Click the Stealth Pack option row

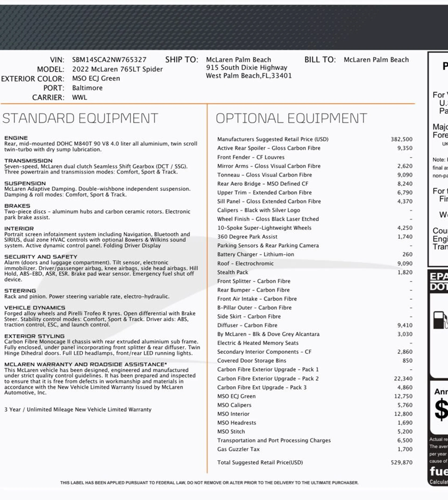tap(232, 272)
